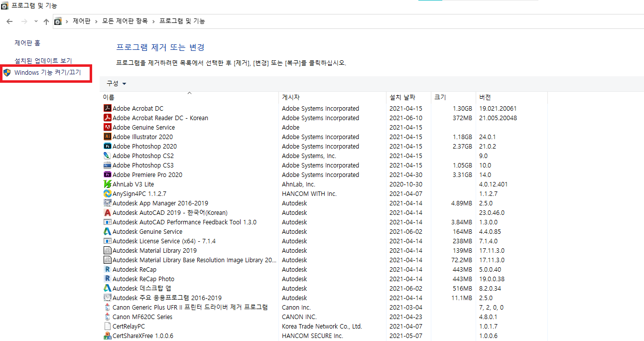The image size is (644, 341).
Task: Click the Autodesk Genuine Service icon
Action: click(107, 231)
